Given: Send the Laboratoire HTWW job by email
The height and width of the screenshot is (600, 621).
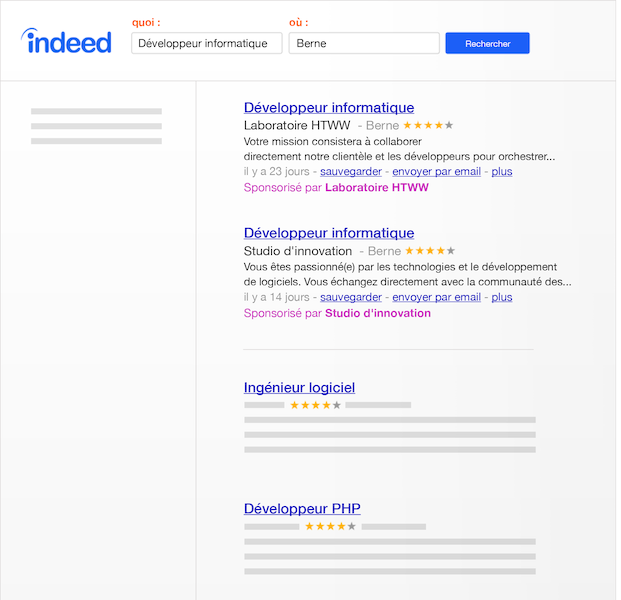Looking at the screenshot, I should point(436,171).
